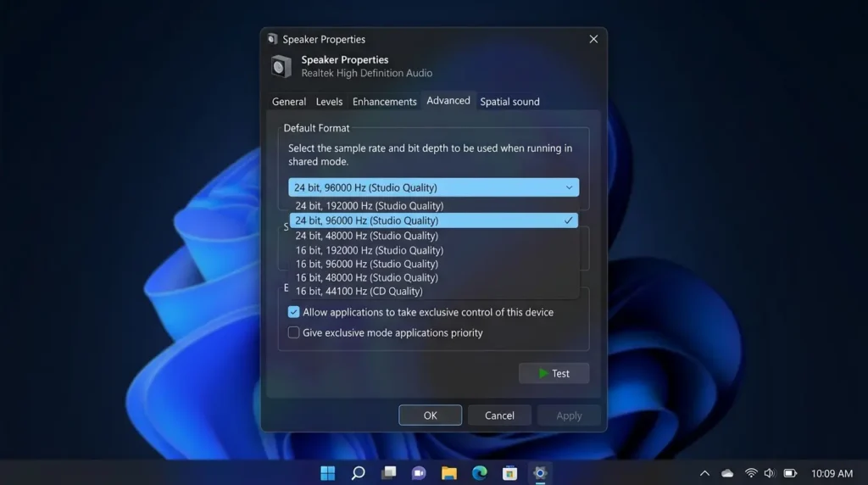Open File Explorer from the taskbar
This screenshot has height=485, width=868.
(449, 473)
